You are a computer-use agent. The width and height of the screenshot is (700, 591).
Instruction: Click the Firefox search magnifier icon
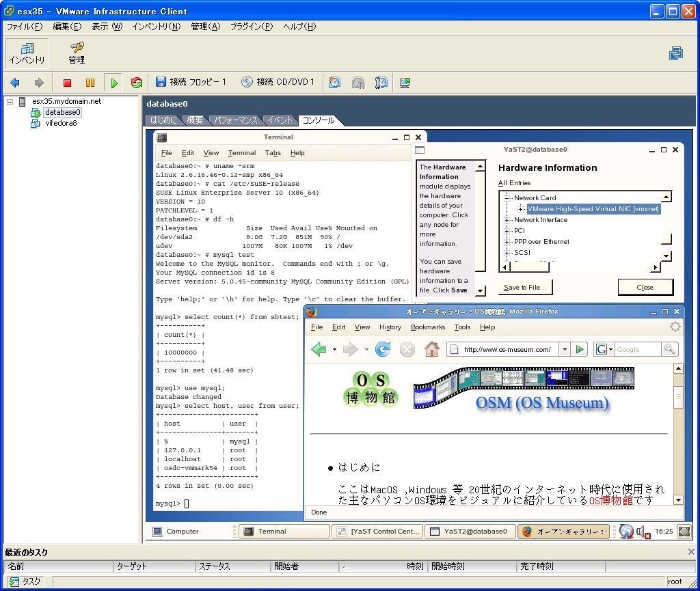[x=670, y=349]
